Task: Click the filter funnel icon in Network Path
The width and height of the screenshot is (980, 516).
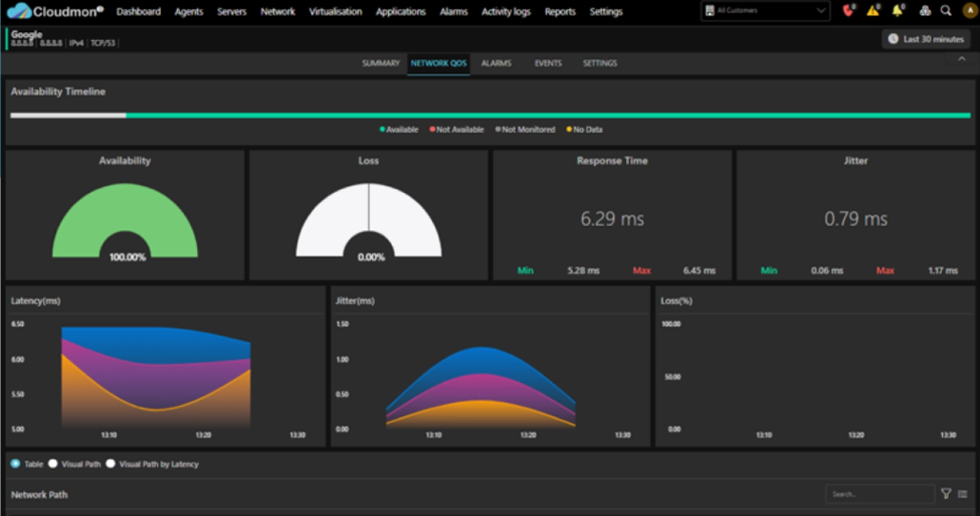Action: click(x=946, y=494)
